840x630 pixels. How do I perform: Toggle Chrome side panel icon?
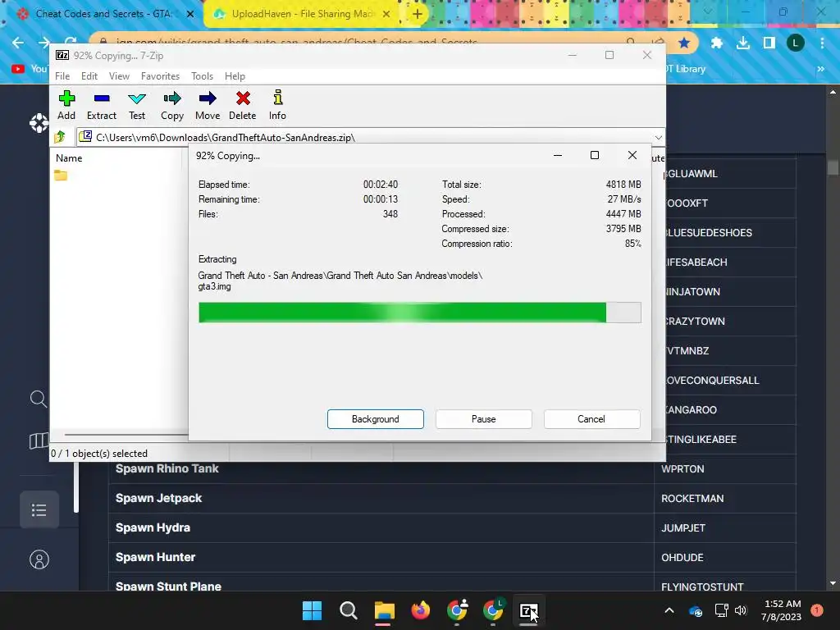pos(769,43)
